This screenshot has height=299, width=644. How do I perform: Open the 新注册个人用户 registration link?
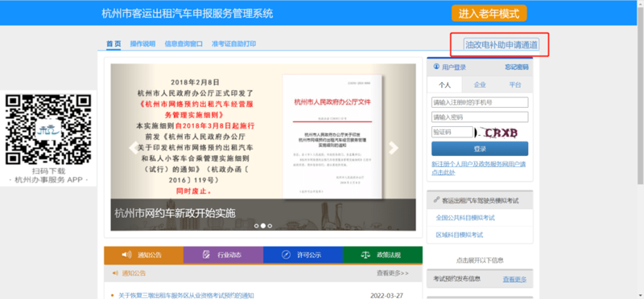(478, 168)
